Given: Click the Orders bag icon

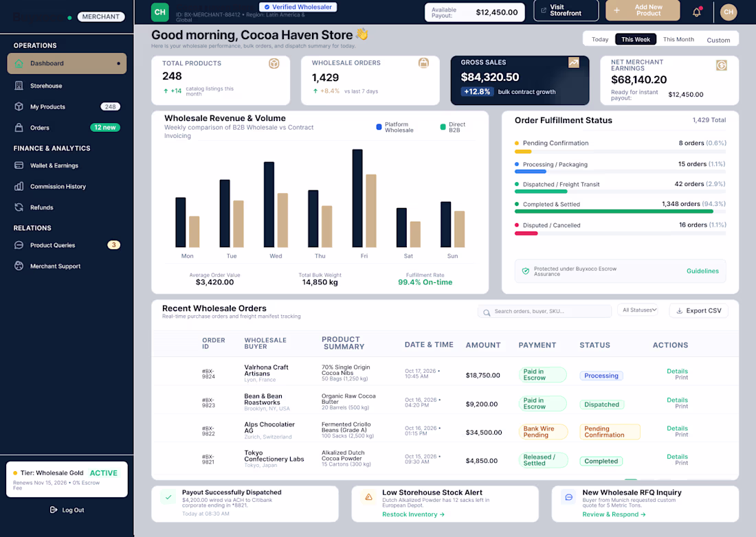Looking at the screenshot, I should click(19, 128).
